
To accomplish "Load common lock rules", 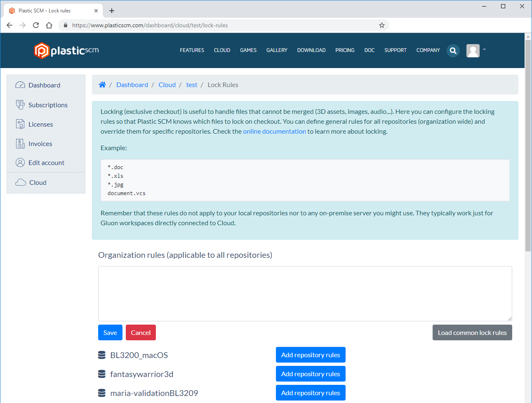I will (472, 332).
